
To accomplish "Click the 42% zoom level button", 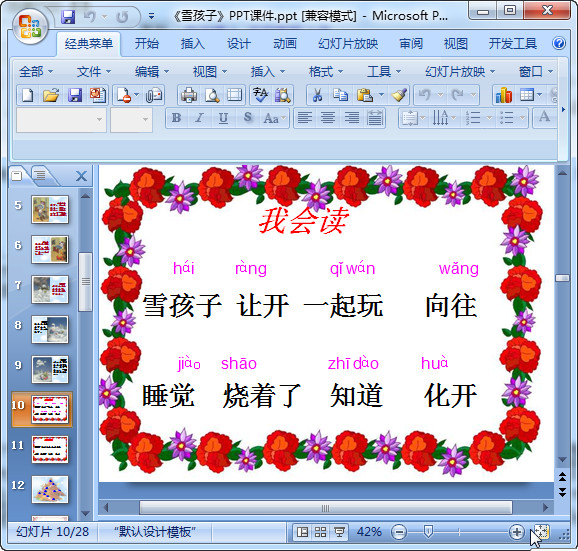I will [x=369, y=532].
